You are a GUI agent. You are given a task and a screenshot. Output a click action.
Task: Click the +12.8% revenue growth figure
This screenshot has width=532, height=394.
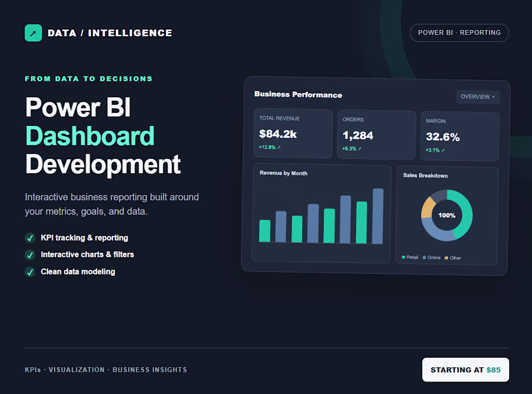click(x=267, y=148)
